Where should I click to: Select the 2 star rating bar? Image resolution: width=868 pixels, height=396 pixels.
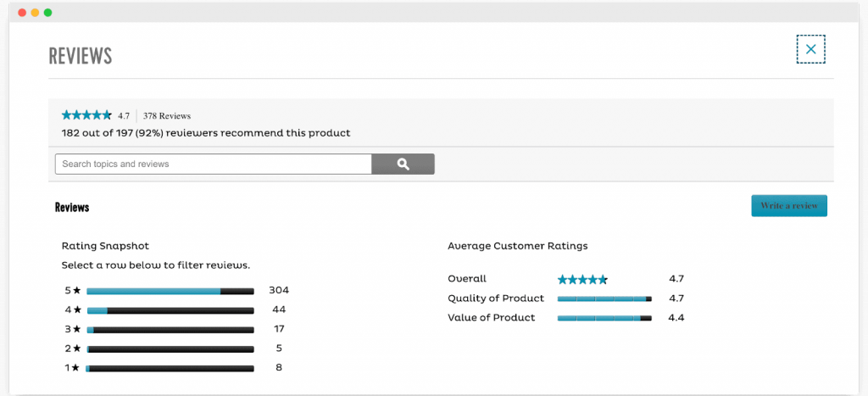click(x=170, y=349)
